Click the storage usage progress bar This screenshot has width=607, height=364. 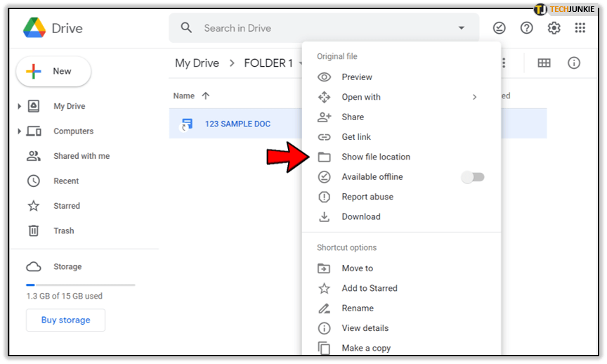click(80, 285)
